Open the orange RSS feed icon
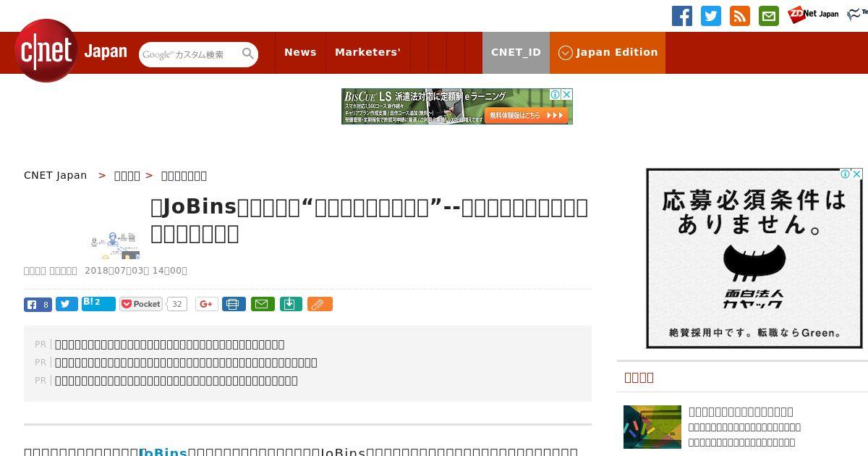This screenshot has width=868, height=456. click(x=740, y=16)
